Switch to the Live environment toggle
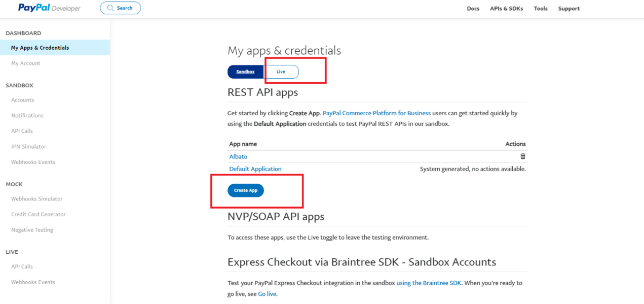This screenshot has height=304, width=644. (x=281, y=72)
